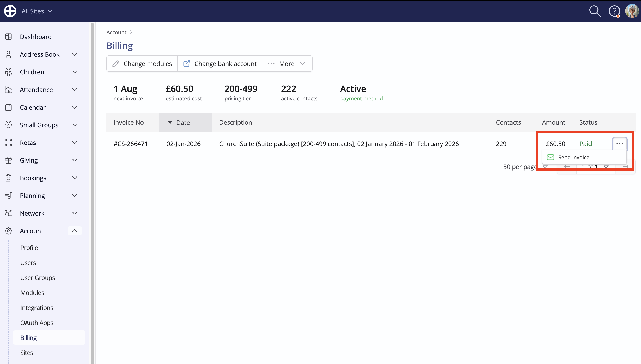Click the Rotas module icon
This screenshot has width=641, height=364.
pos(9,143)
